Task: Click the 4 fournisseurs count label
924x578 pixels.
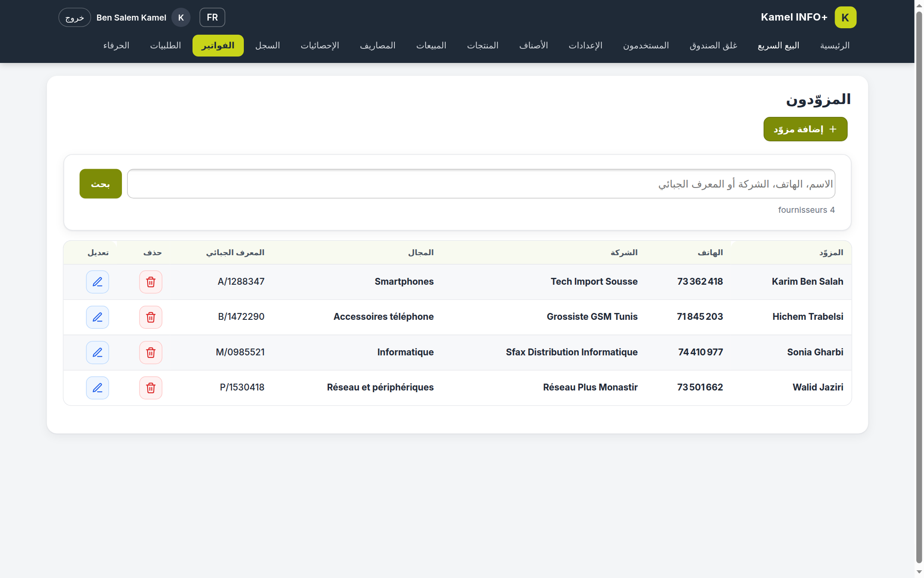Action: (x=806, y=210)
